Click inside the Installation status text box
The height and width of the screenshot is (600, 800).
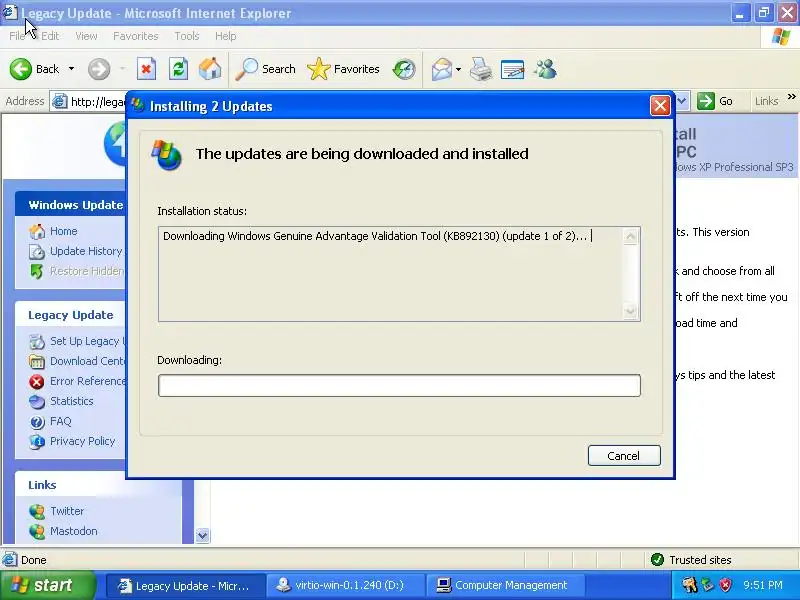[x=399, y=274]
